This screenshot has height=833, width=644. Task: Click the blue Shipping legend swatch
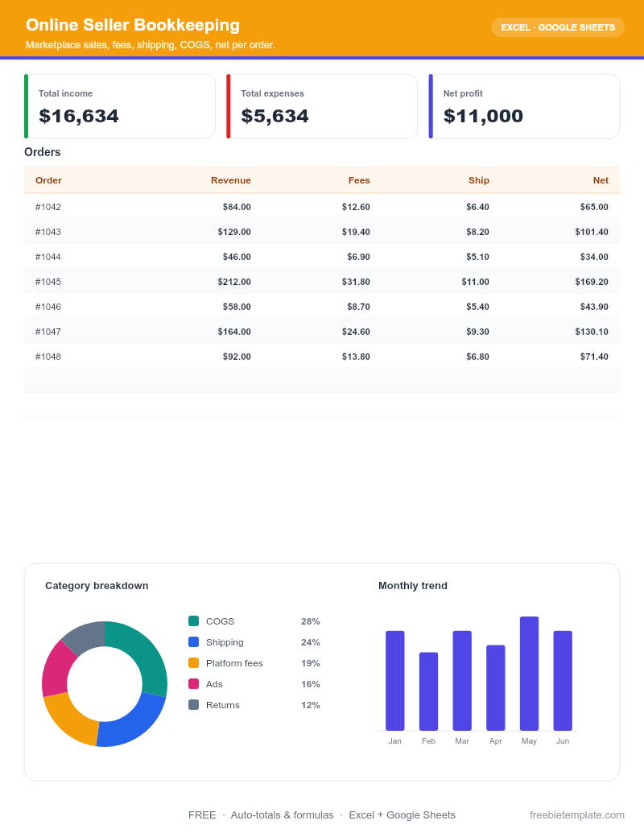pyautogui.click(x=193, y=641)
